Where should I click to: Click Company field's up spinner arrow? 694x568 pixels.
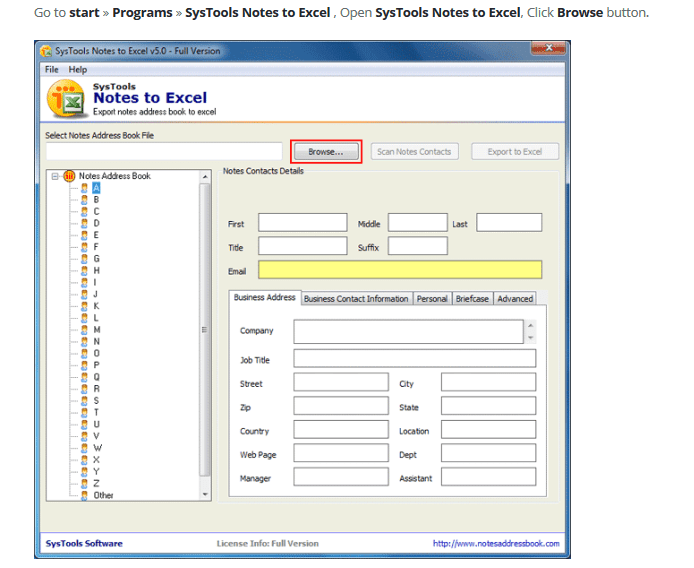530,325
